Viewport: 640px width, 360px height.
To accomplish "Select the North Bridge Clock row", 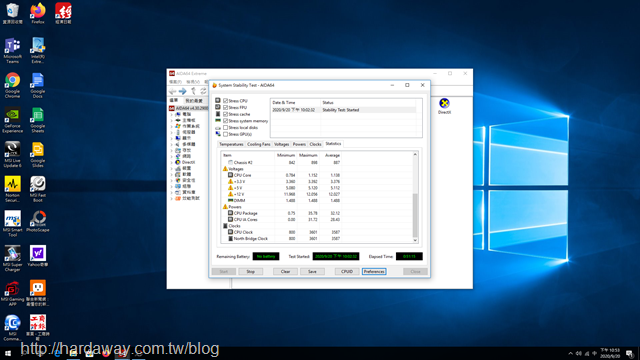I will coord(281,238).
